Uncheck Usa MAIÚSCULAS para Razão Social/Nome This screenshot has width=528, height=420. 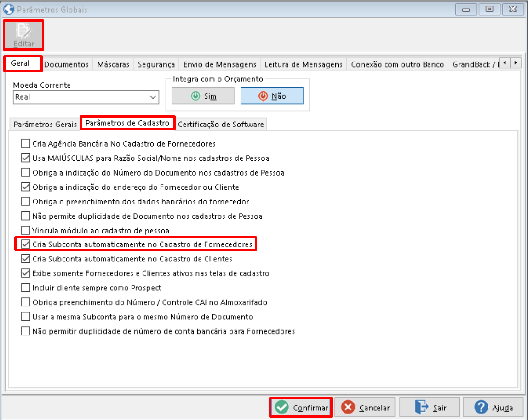pyautogui.click(x=26, y=158)
